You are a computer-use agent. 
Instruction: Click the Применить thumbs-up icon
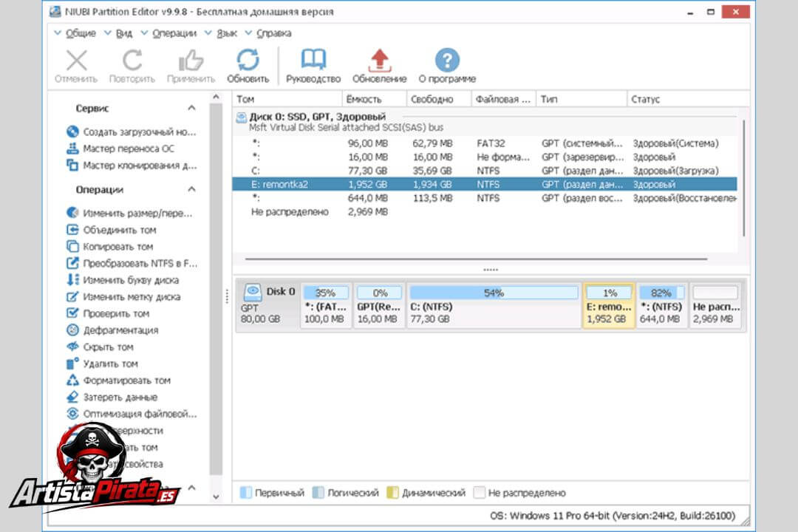[191, 61]
